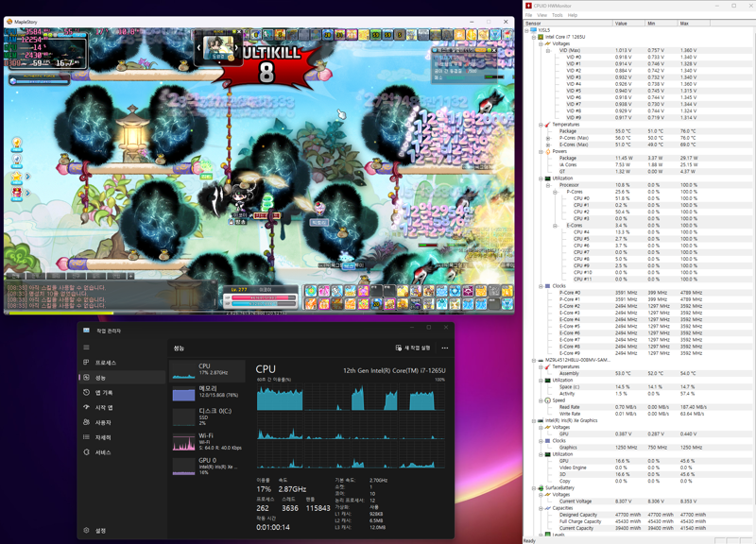This screenshot has width=756, height=544.
Task: Select the Speed gauge icon under SSD
Action: click(x=548, y=400)
